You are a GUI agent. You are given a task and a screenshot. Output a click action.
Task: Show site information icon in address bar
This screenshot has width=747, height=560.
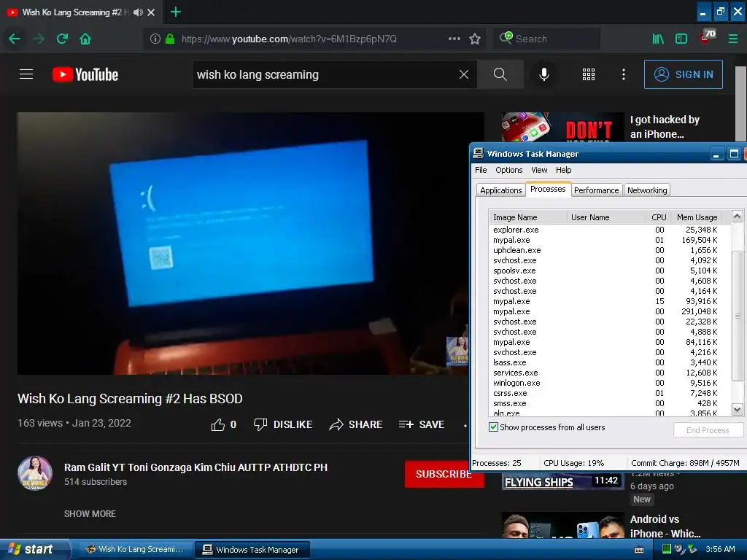[155, 39]
